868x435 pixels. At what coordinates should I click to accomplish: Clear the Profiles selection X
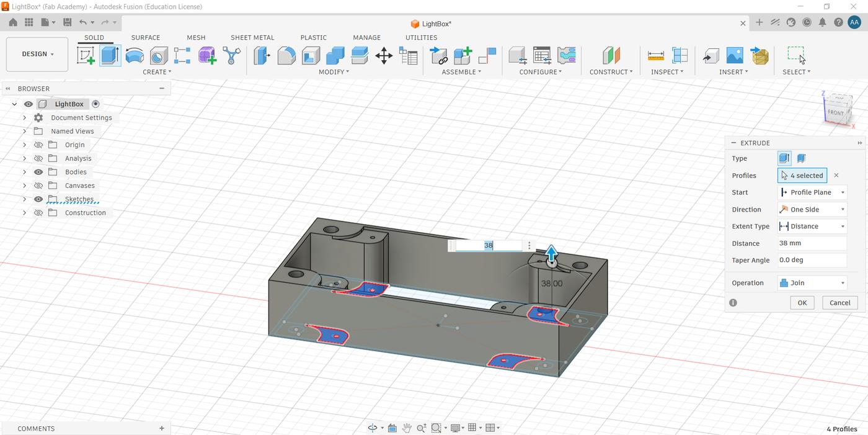(836, 176)
